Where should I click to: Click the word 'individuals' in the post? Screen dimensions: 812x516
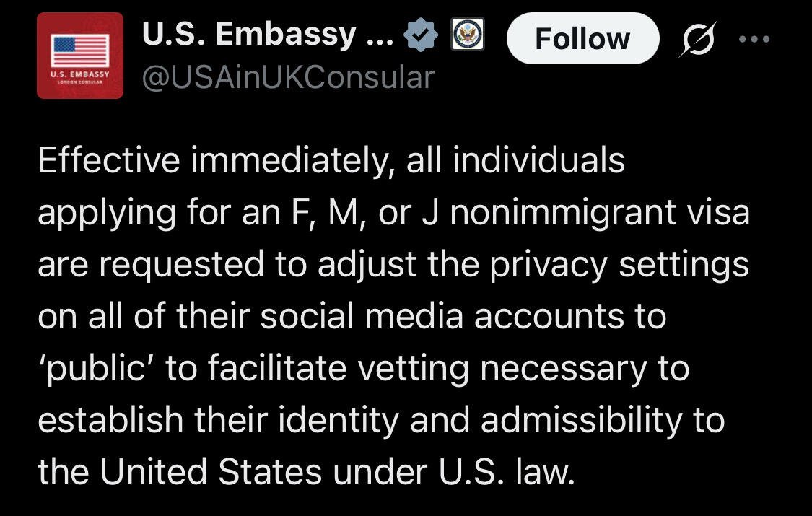coord(538,160)
